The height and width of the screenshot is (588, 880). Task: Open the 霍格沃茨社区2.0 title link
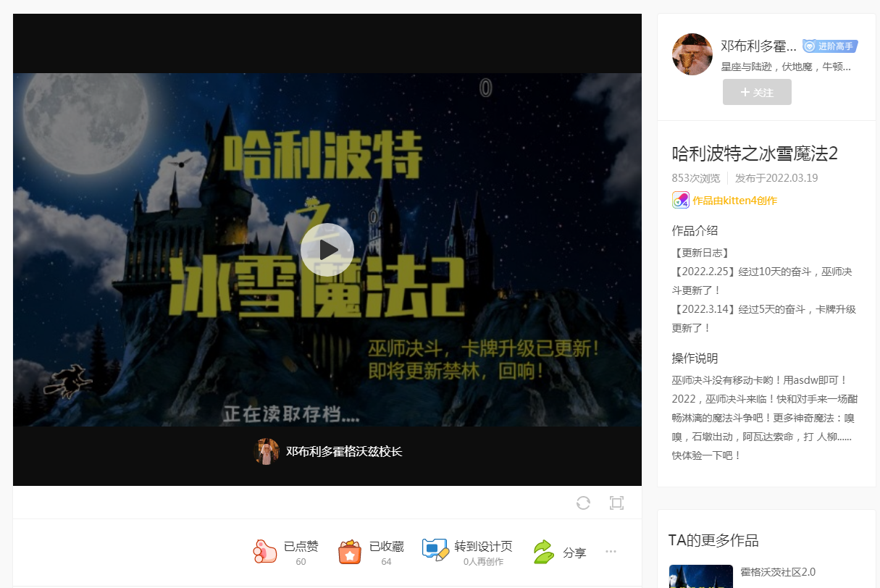pos(778,572)
